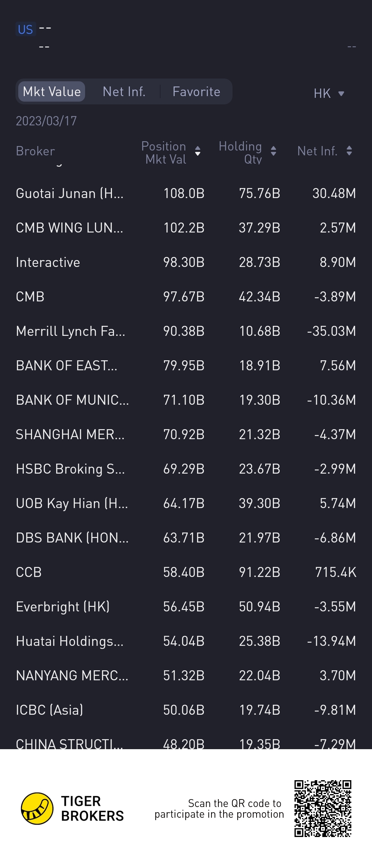The height and width of the screenshot is (868, 372).
Task: Open Everbright (HK) broker row
Action: (x=186, y=607)
